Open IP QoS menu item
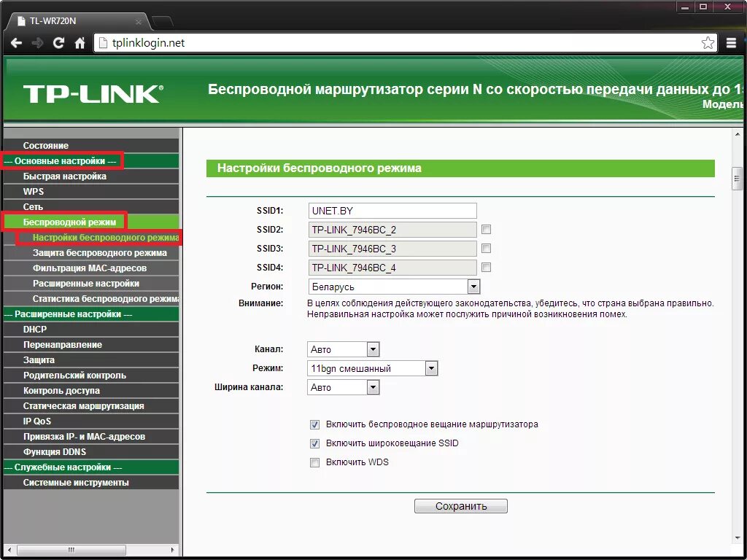The image size is (747, 560). click(x=91, y=421)
